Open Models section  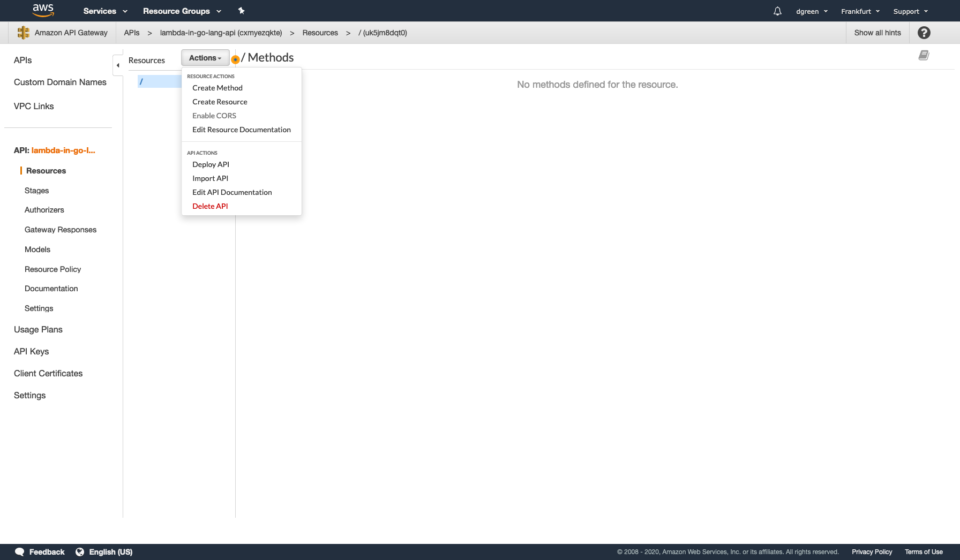(x=37, y=249)
